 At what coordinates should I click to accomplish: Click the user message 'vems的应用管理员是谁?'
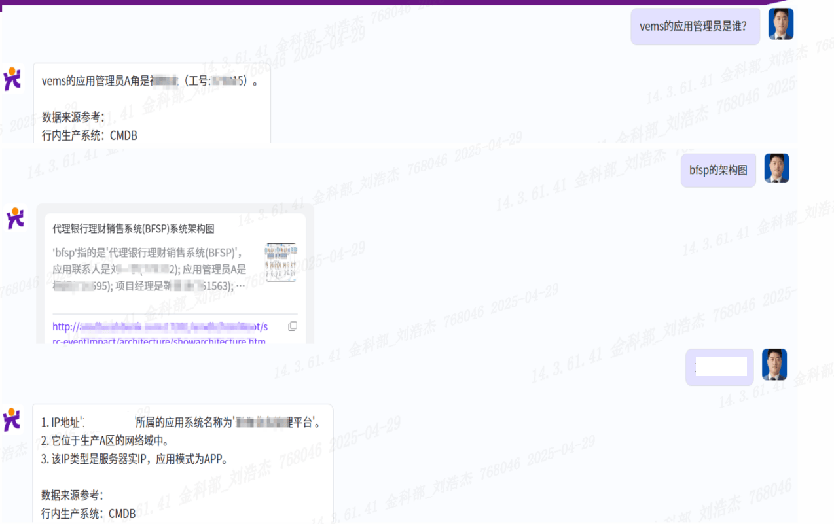pyautogui.click(x=695, y=26)
